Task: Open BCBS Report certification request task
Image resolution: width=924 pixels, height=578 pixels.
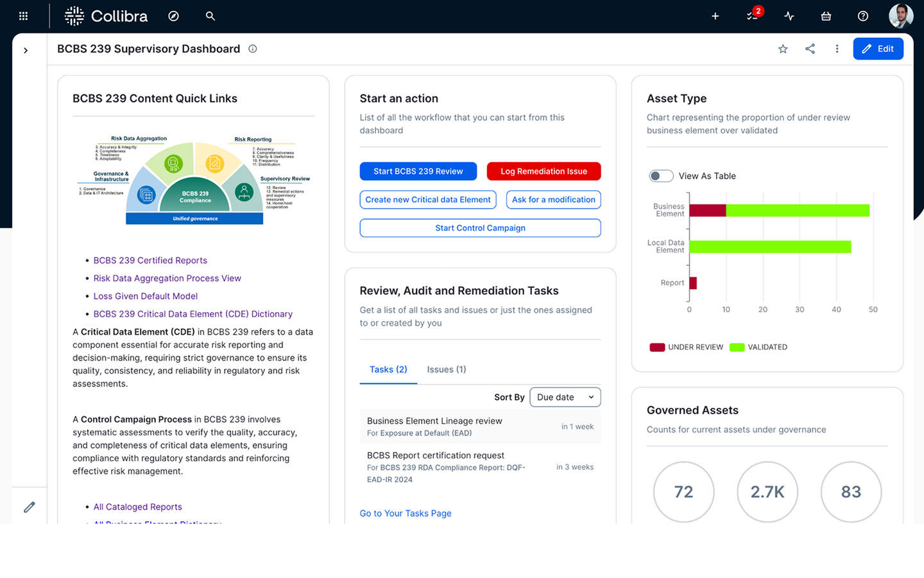Action: coord(481,467)
